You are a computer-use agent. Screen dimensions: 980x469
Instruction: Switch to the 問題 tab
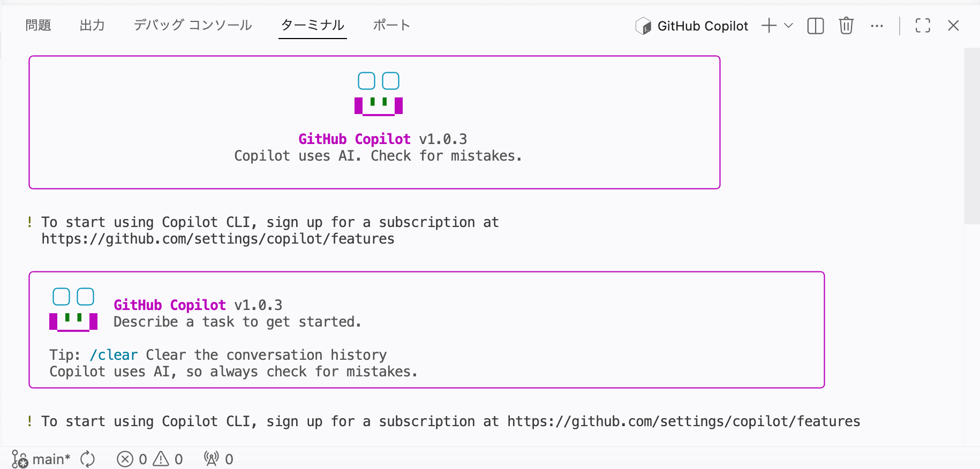[38, 25]
